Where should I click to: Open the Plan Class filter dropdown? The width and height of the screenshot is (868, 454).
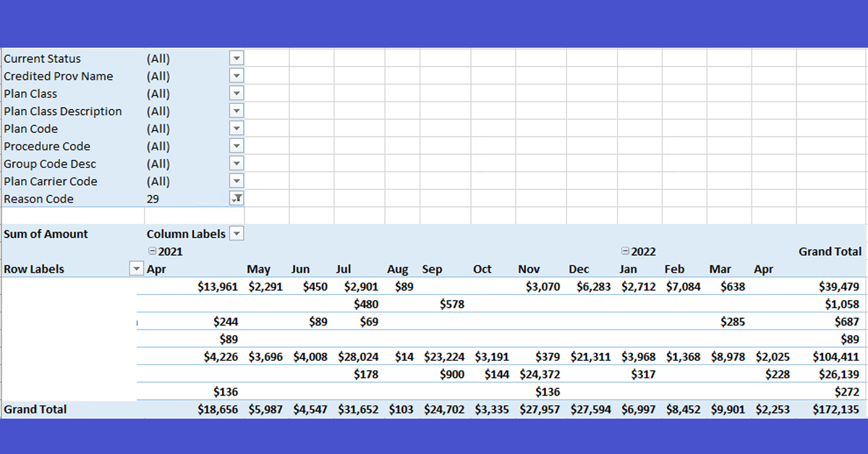click(237, 93)
